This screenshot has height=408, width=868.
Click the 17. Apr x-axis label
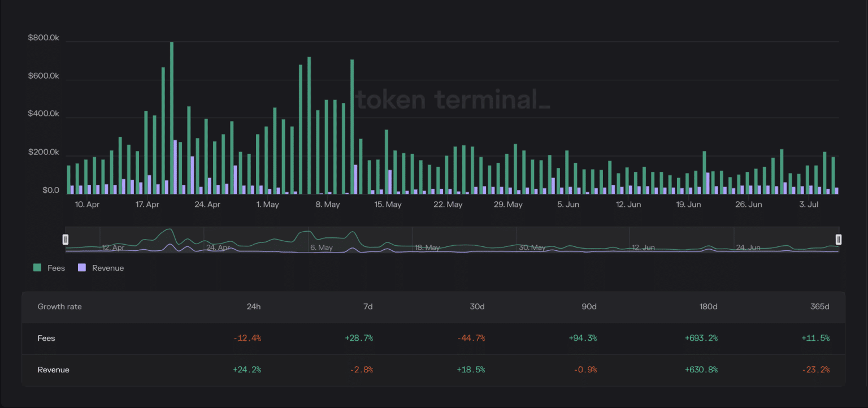point(147,205)
